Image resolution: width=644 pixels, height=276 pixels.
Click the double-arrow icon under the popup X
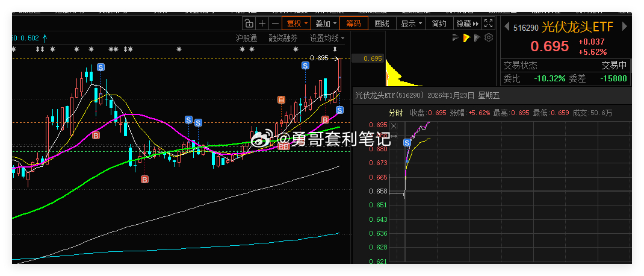pos(394,136)
